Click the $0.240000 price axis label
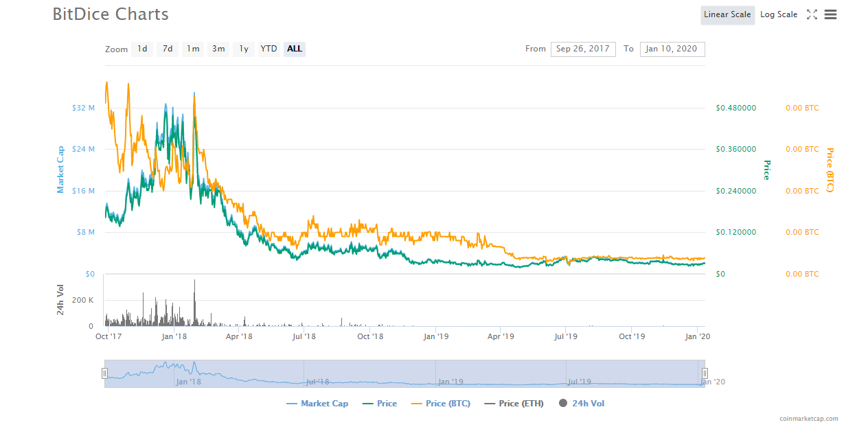The width and height of the screenshot is (868, 440). tap(736, 191)
